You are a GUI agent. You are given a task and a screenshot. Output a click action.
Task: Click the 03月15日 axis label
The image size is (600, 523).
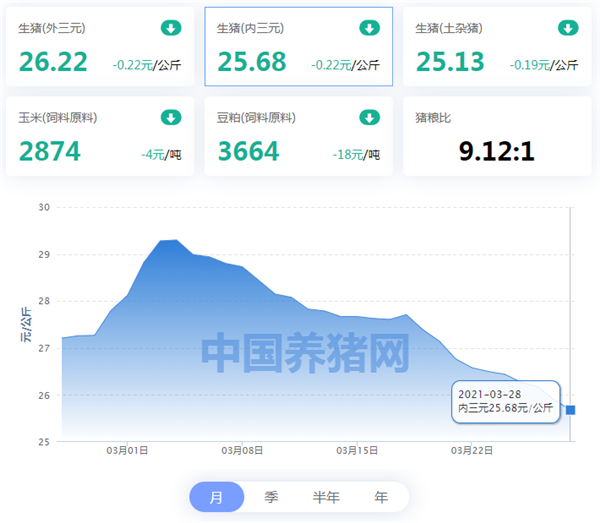357,451
